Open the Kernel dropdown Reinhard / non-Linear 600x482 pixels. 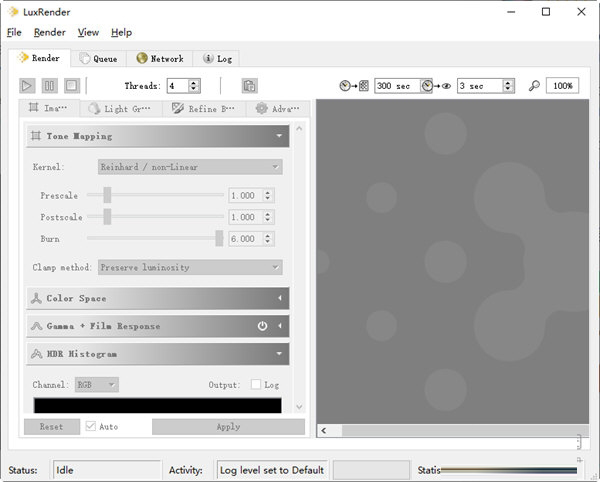click(x=190, y=167)
